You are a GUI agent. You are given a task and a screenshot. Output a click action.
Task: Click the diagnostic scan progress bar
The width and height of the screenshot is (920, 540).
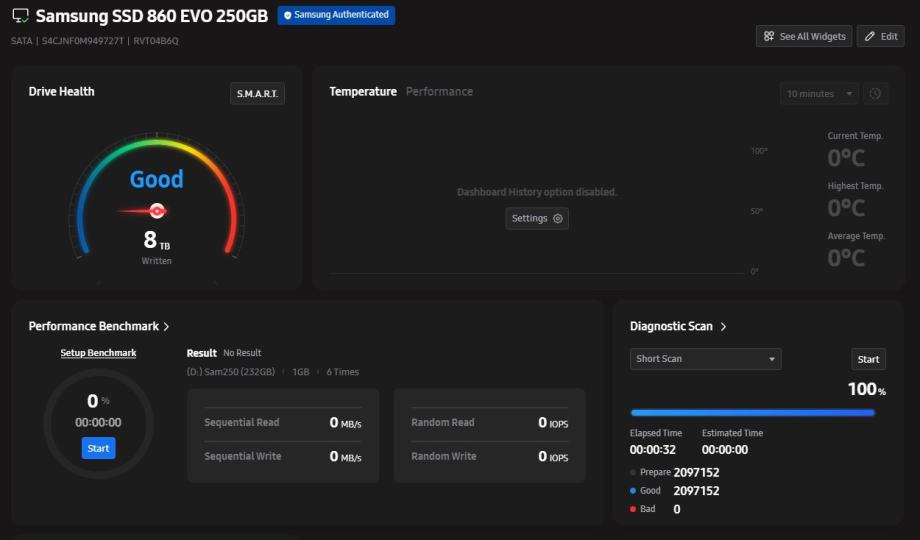(x=752, y=412)
